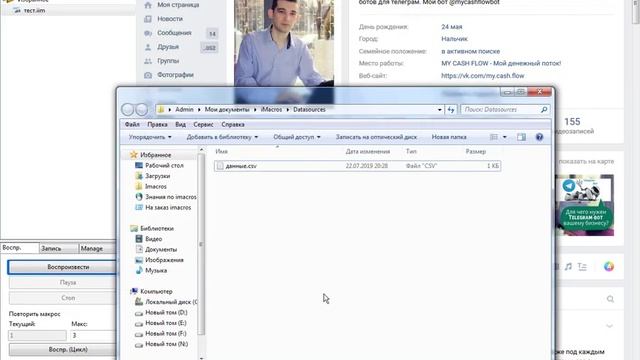This screenshot has height=360, width=640.
Task: Click the Воспроизвести button in iMacros
Action: coord(62,267)
